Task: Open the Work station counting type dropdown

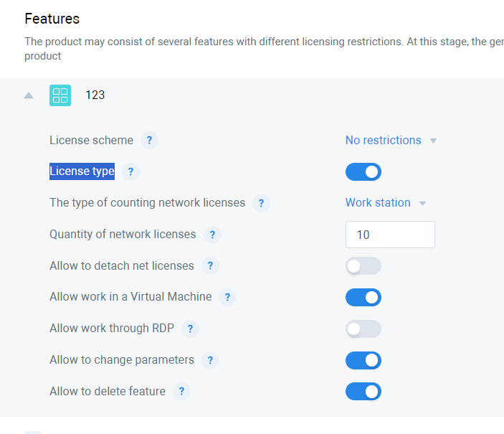Action: [x=386, y=203]
